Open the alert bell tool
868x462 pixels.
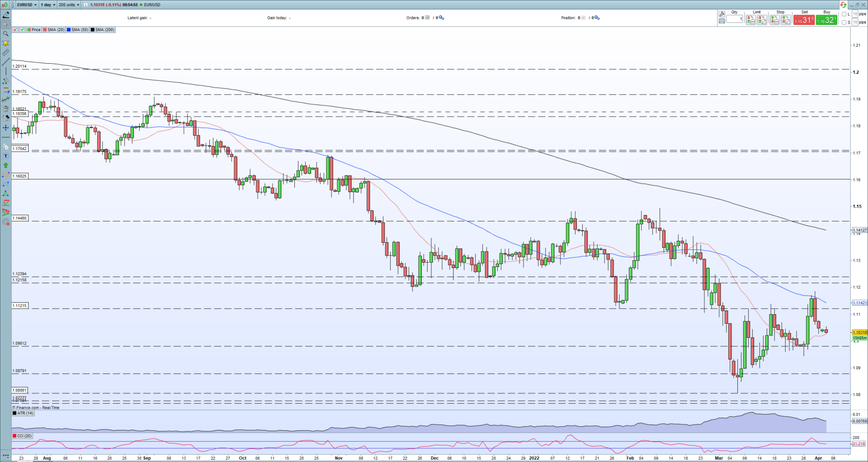[x=6, y=43]
